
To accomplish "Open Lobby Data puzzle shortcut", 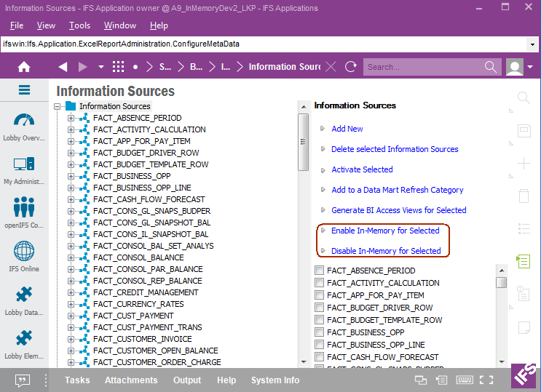I will [24, 302].
